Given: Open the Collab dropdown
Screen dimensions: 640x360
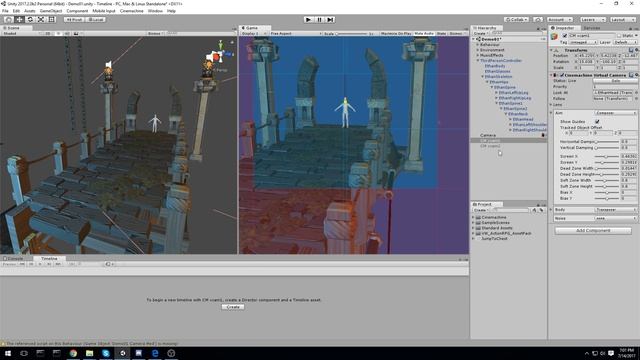Looking at the screenshot, I should point(516,19).
